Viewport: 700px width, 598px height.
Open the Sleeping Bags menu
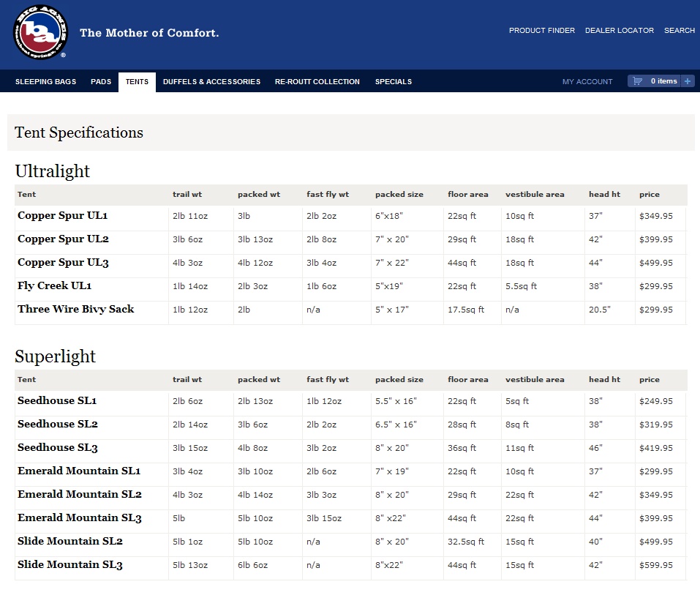point(45,82)
